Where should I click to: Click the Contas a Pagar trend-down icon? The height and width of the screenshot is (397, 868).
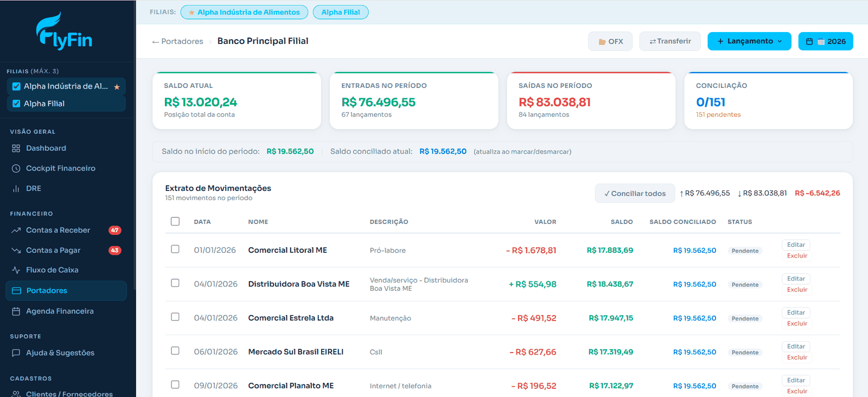pos(16,250)
